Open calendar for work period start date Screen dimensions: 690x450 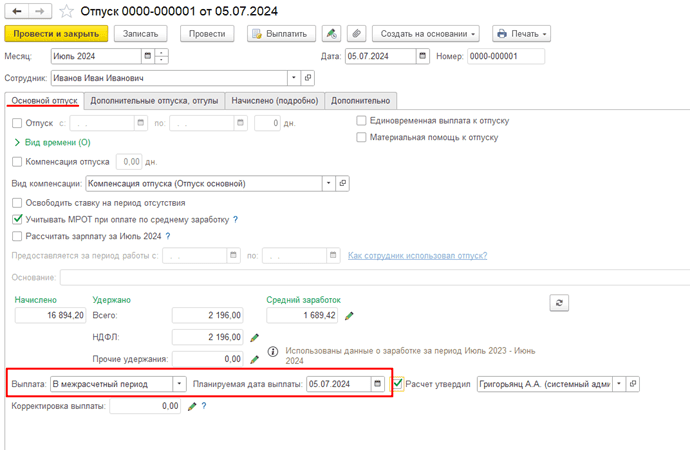coord(234,255)
